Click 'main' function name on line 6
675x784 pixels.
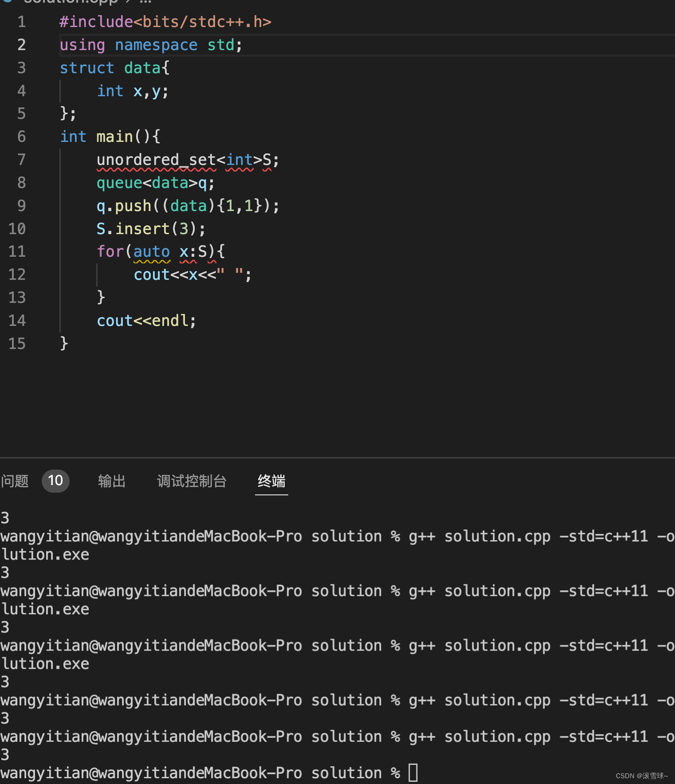[115, 137]
